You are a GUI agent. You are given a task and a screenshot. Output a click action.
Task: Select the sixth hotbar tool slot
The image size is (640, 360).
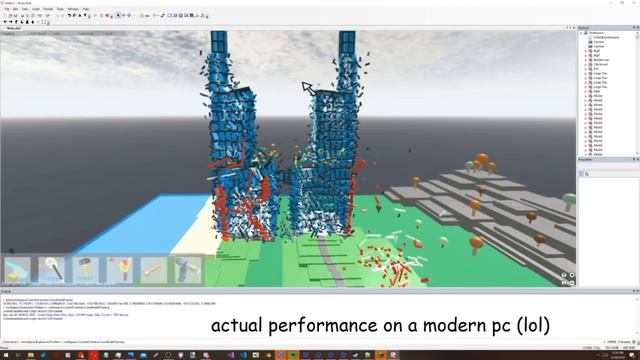pyautogui.click(x=188, y=270)
